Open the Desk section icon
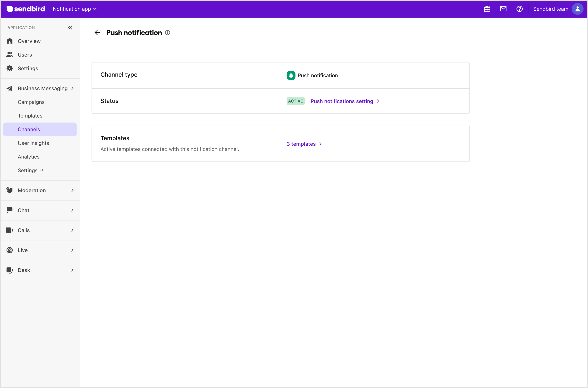This screenshot has height=388, width=588. tap(10, 270)
